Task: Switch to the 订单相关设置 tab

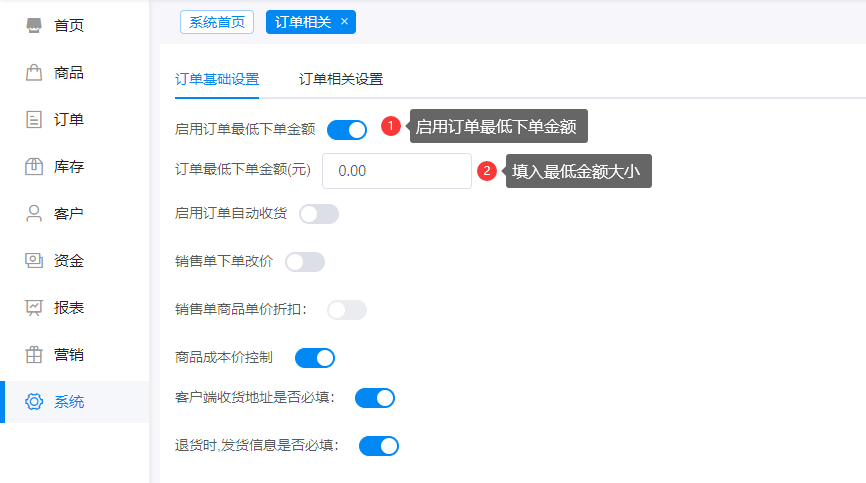Action: 341,79
